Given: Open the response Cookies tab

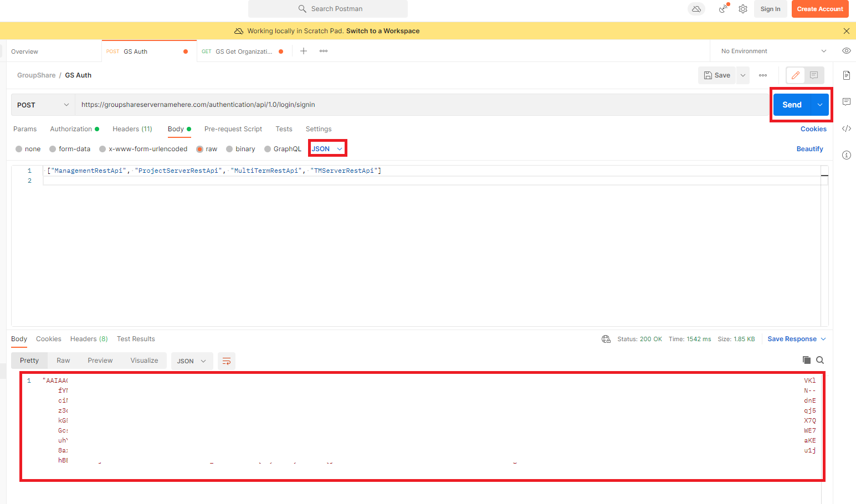Looking at the screenshot, I should pyautogui.click(x=49, y=339).
